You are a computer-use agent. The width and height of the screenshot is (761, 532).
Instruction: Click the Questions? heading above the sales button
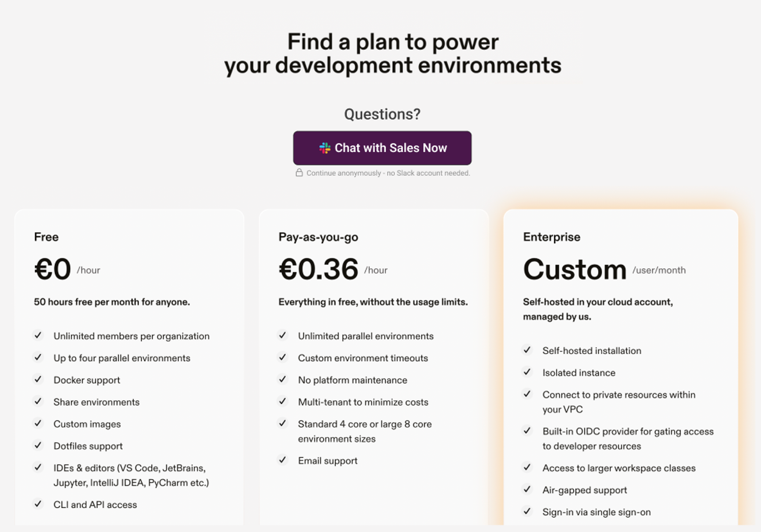coord(382,114)
